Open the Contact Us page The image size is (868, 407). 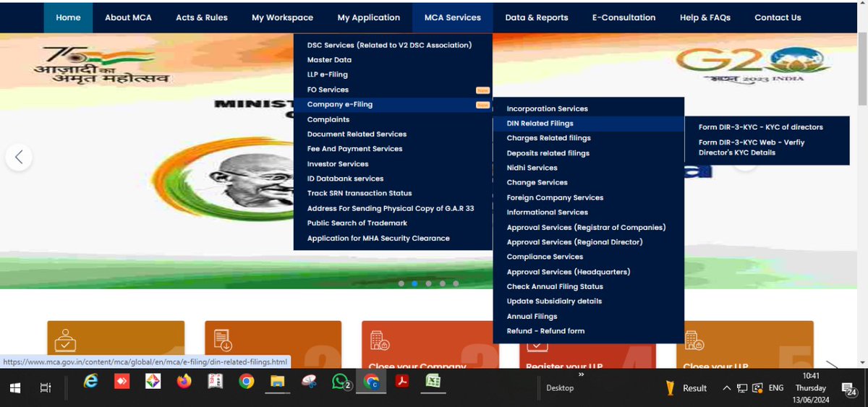pyautogui.click(x=778, y=17)
